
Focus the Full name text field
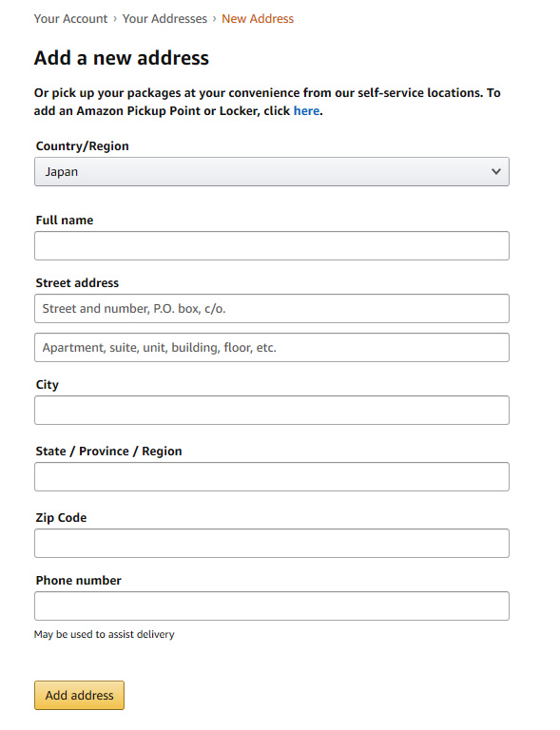tap(271, 245)
